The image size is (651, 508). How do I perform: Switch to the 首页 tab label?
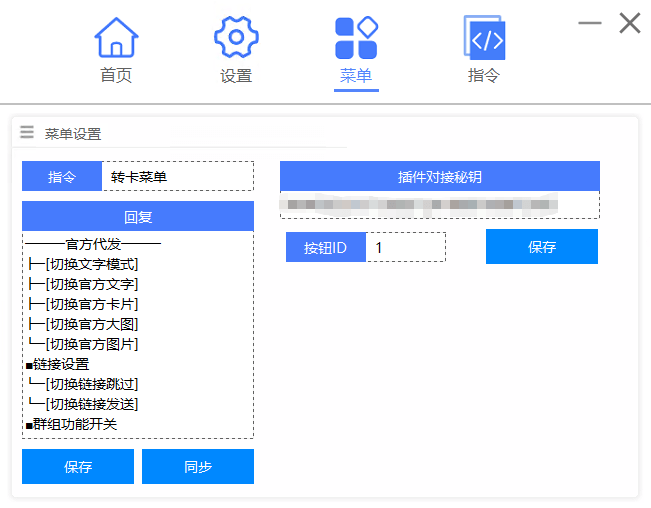point(116,76)
